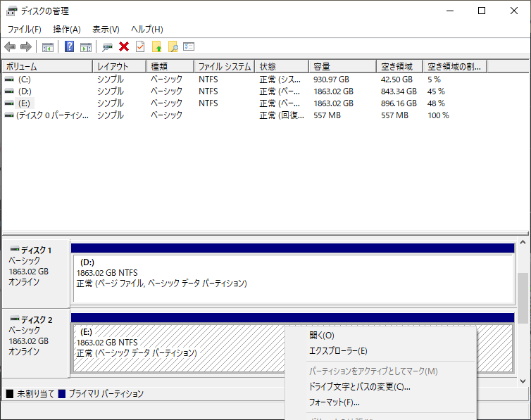Open help via blue question mark icon
The image size is (531, 420).
70,47
